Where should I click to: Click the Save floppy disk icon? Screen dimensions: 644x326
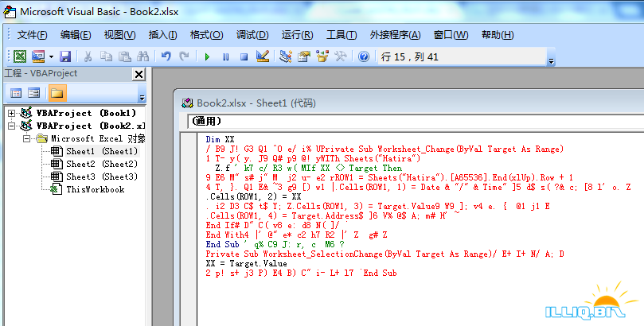[65, 56]
